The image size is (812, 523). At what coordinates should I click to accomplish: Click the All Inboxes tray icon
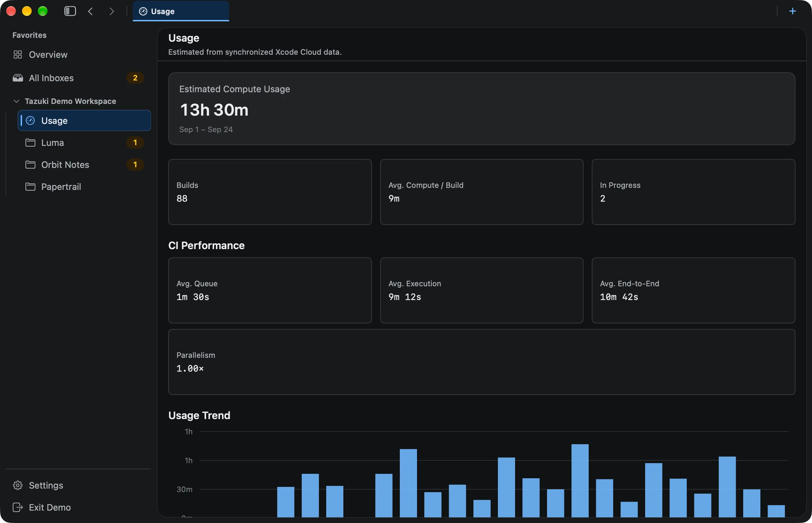tap(18, 78)
